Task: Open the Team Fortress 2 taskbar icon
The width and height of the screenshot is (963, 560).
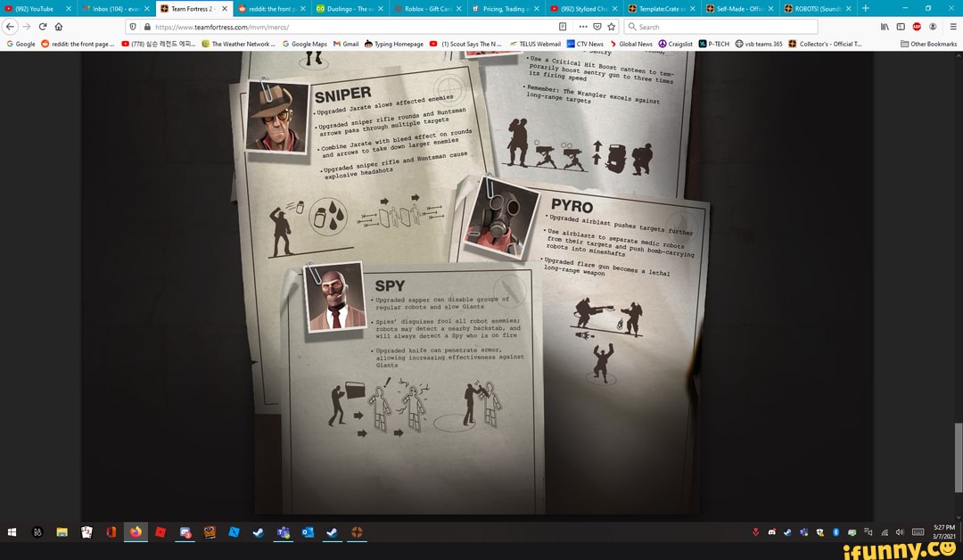Action: (x=357, y=532)
